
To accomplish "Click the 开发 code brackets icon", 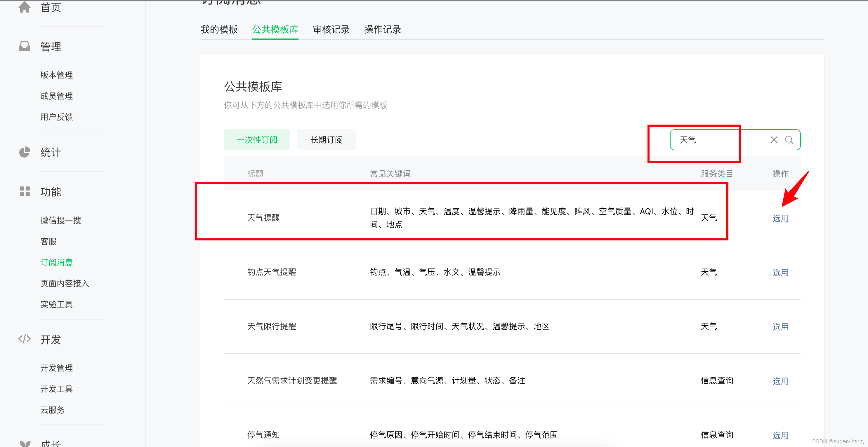I will [x=24, y=339].
